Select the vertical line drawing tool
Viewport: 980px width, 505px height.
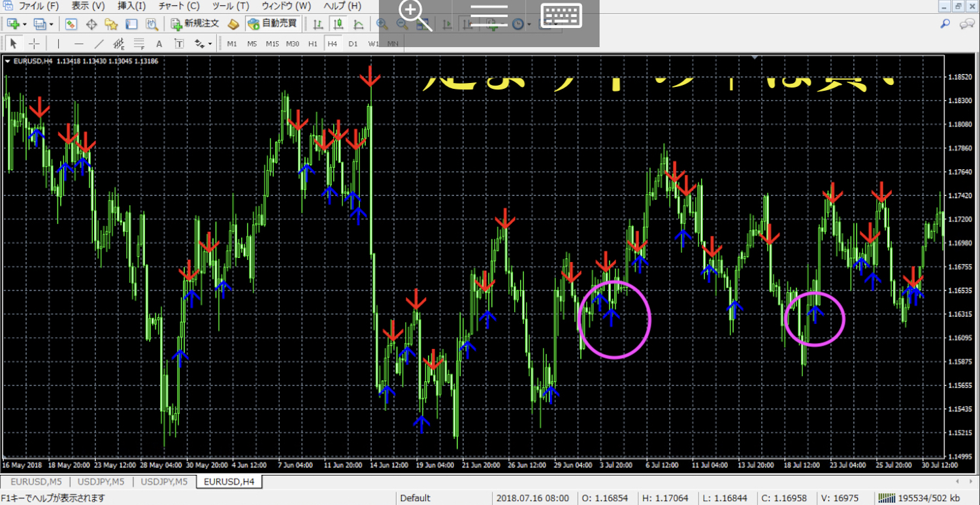(59, 44)
